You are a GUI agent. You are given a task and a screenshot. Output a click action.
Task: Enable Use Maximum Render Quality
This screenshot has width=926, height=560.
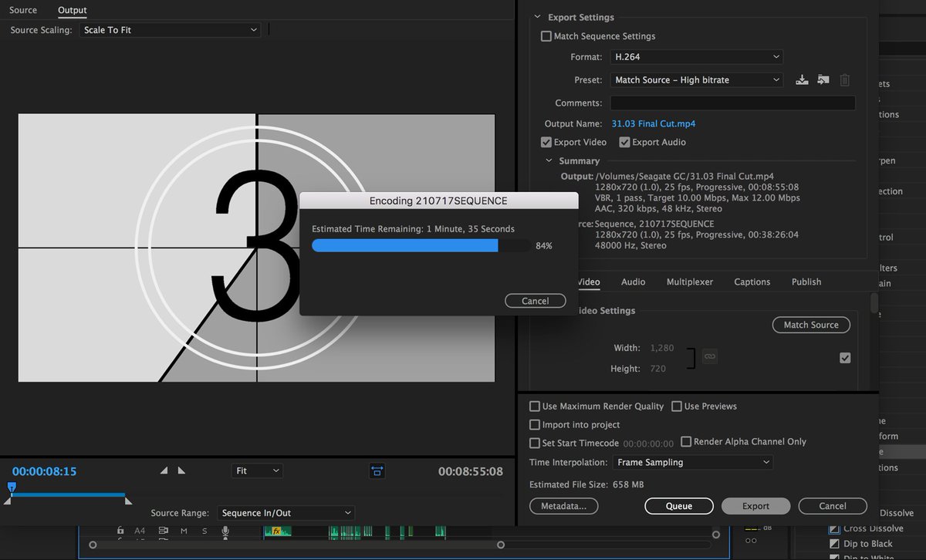point(535,407)
